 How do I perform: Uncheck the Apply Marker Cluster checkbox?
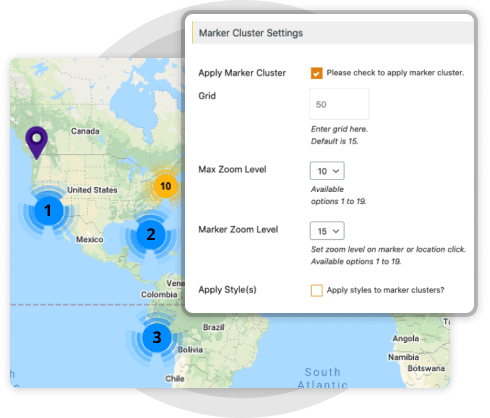[x=316, y=73]
